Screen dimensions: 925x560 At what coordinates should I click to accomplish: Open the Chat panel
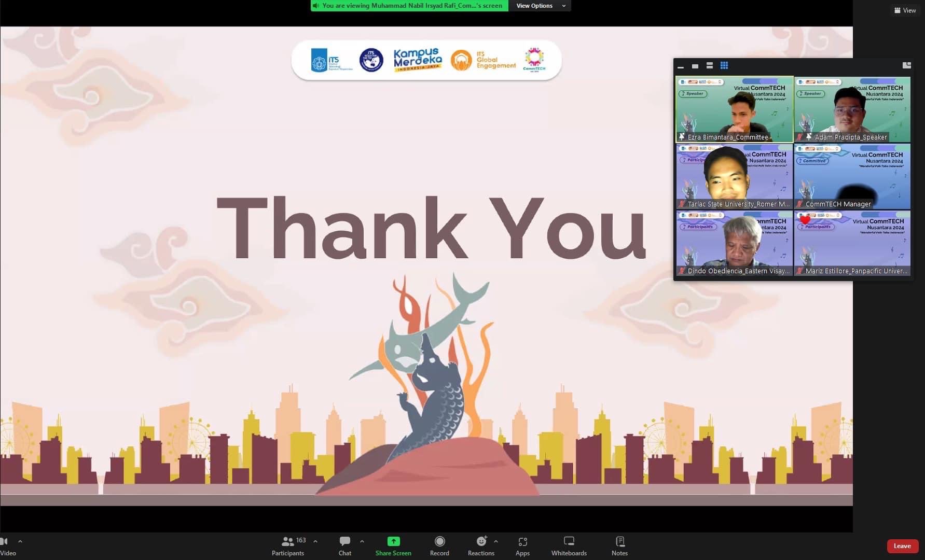(x=344, y=546)
